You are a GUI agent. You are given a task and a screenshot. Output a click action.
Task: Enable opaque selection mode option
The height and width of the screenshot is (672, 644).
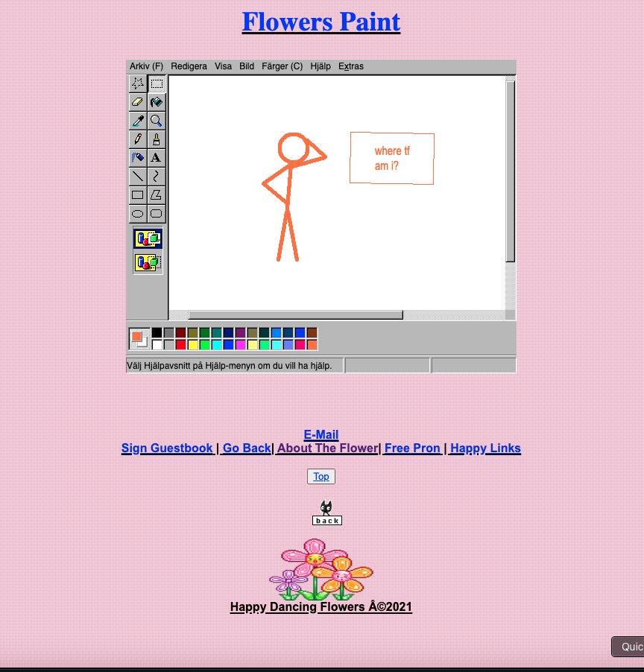click(148, 239)
